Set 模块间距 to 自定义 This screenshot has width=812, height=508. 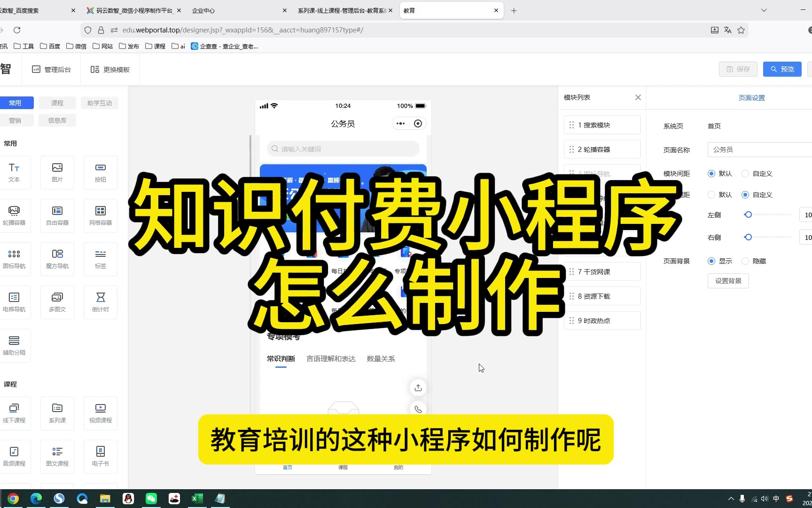click(745, 174)
